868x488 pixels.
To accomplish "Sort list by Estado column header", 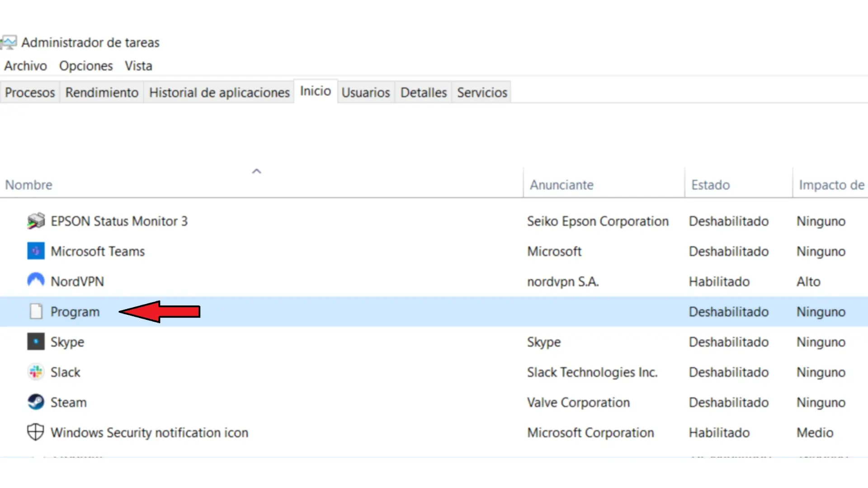I will (x=710, y=185).
